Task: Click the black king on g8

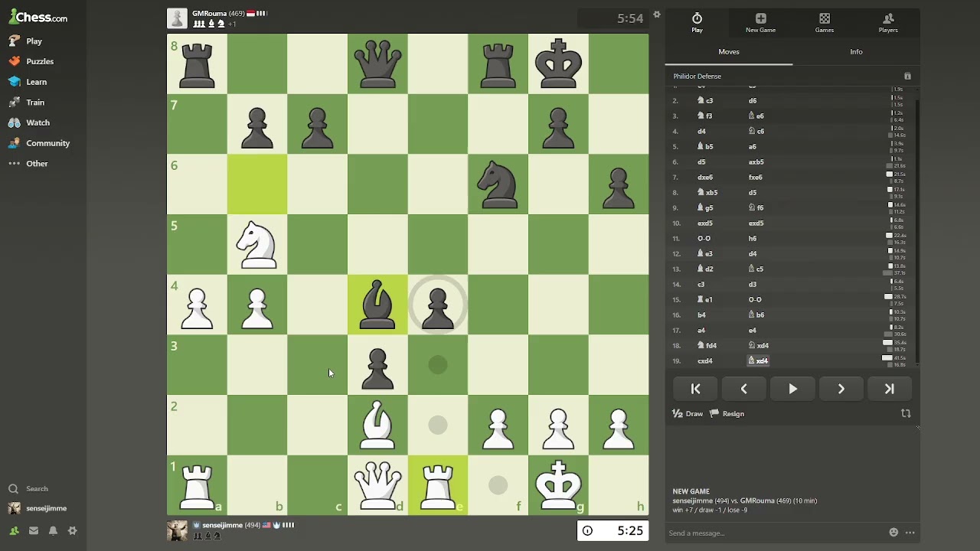Action: 558,64
